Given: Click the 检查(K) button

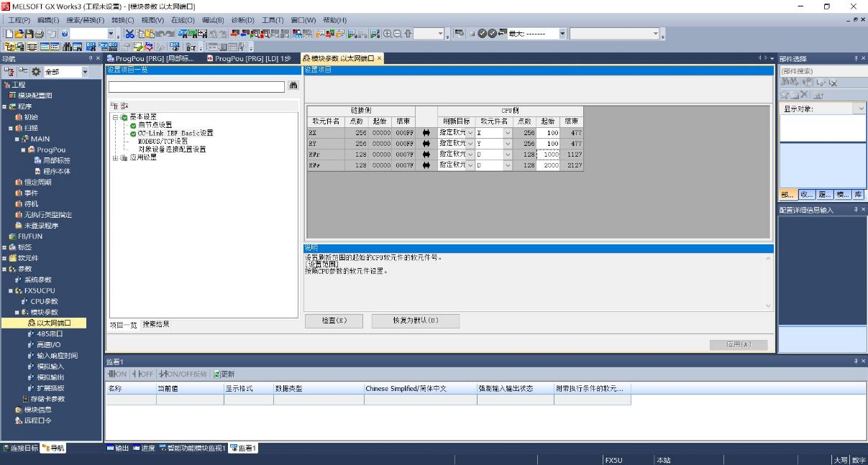Looking at the screenshot, I should pyautogui.click(x=334, y=321).
